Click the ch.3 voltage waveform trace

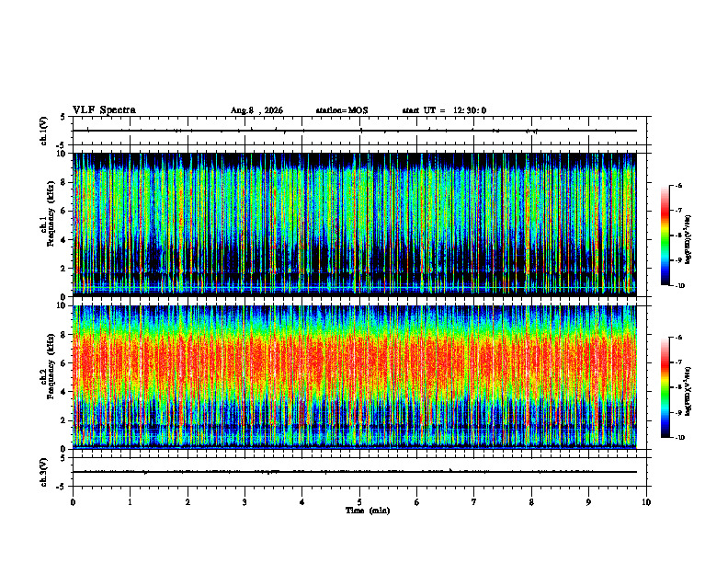[x=354, y=472]
